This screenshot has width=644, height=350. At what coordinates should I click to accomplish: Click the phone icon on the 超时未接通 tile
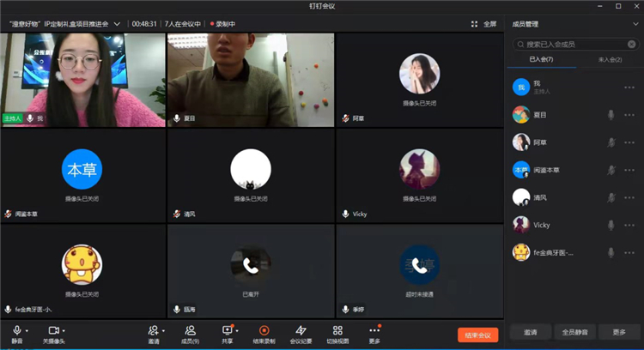click(x=419, y=265)
